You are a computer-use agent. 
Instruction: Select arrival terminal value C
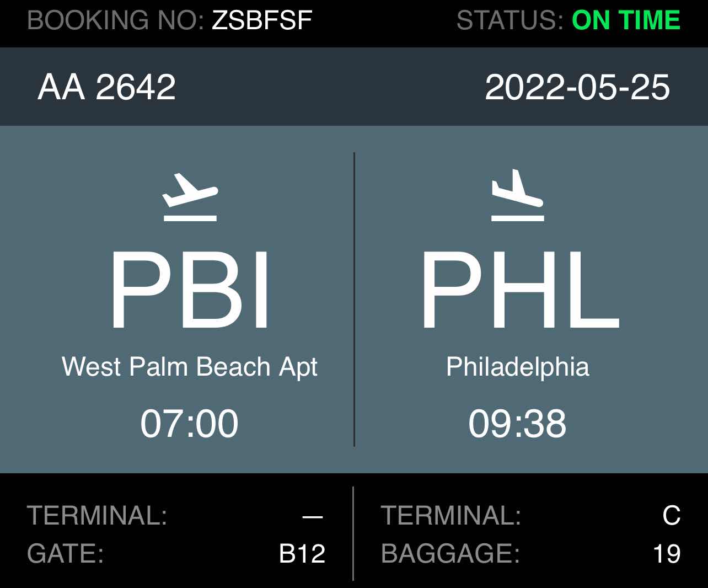(672, 516)
